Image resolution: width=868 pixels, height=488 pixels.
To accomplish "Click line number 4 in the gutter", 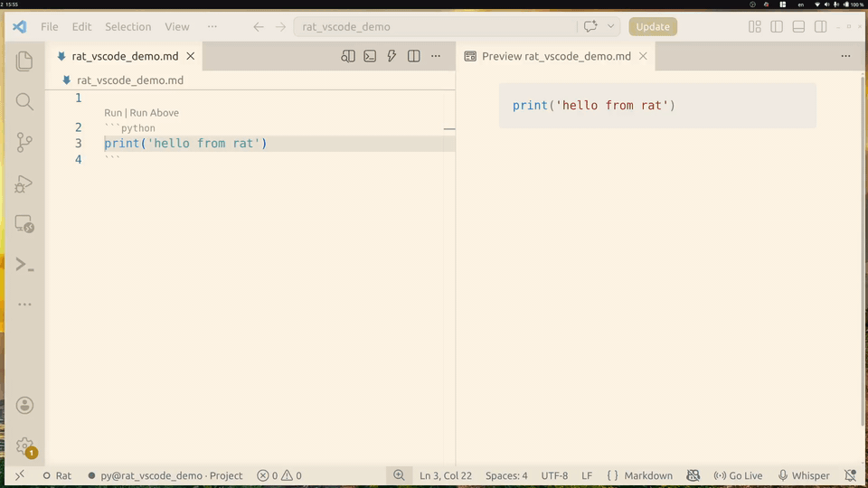I will [x=78, y=159].
